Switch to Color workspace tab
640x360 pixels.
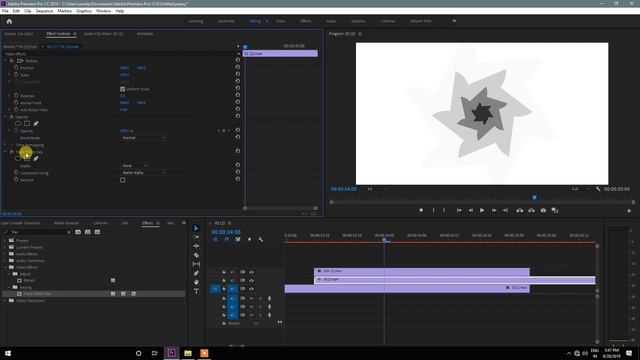[x=280, y=21]
